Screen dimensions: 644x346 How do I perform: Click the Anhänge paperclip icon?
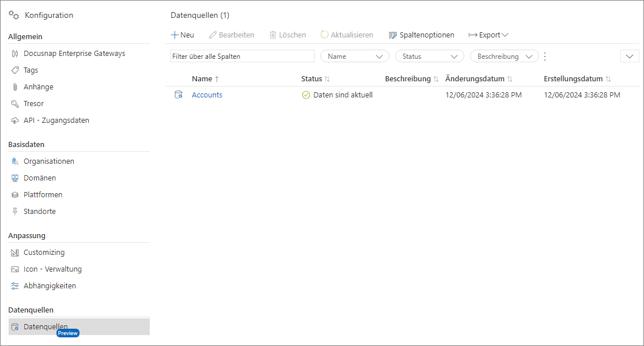click(x=15, y=87)
